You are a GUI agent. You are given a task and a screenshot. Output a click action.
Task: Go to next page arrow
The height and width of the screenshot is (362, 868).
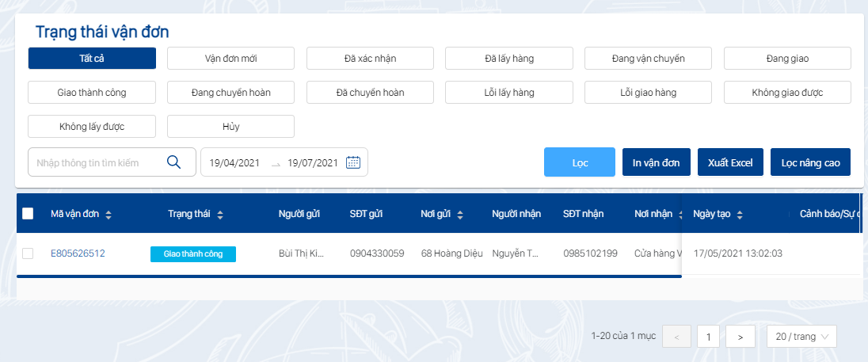(x=740, y=336)
